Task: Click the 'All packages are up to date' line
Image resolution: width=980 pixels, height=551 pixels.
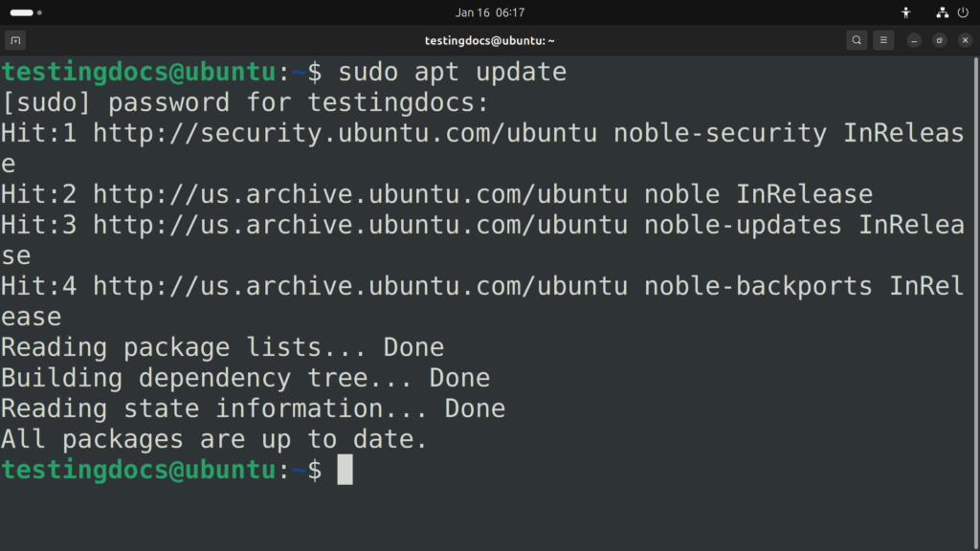Action: [213, 439]
